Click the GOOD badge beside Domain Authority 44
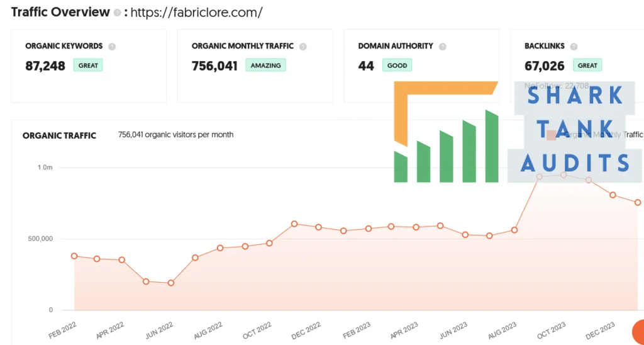 coord(397,65)
